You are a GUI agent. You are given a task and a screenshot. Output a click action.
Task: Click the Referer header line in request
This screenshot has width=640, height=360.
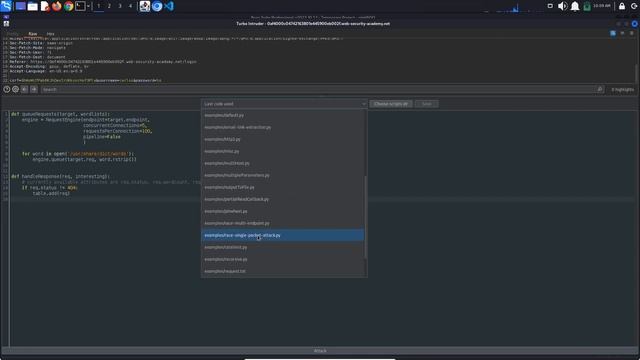pyautogui.click(x=103, y=62)
